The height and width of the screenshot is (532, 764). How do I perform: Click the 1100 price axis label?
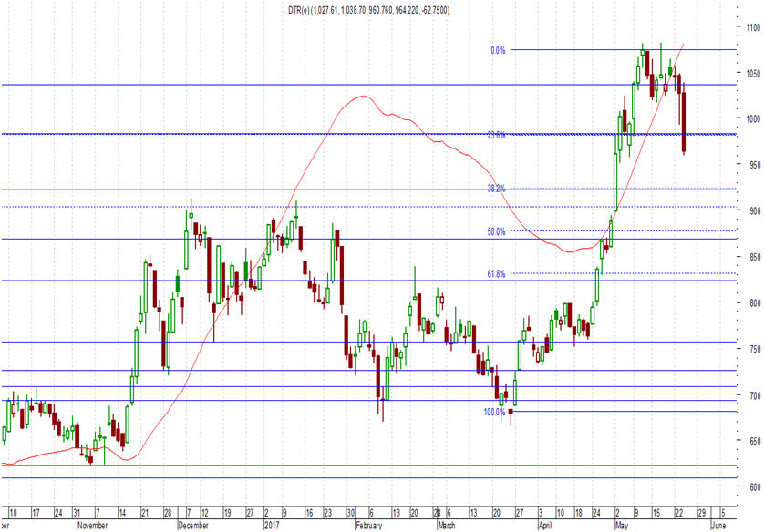pyautogui.click(x=753, y=27)
